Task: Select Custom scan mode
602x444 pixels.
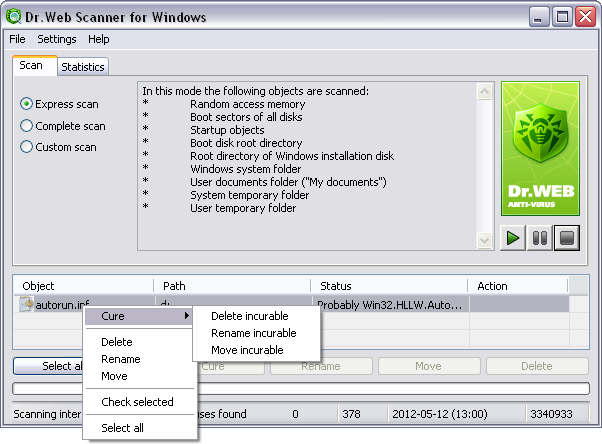Action: pos(58,147)
